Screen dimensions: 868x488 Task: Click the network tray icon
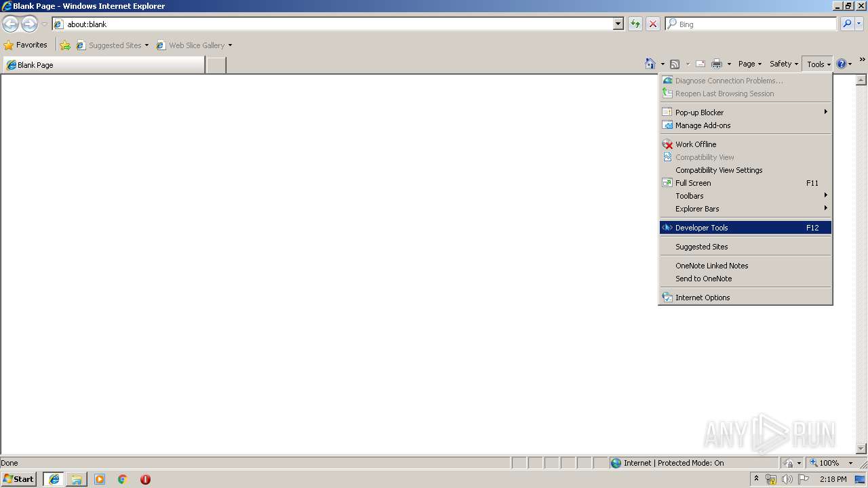coord(771,479)
